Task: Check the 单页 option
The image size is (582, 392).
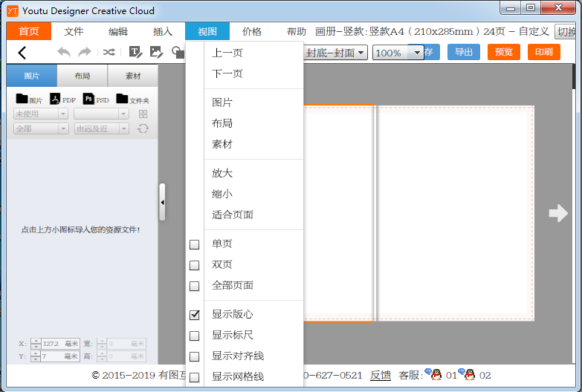Action: coord(194,244)
